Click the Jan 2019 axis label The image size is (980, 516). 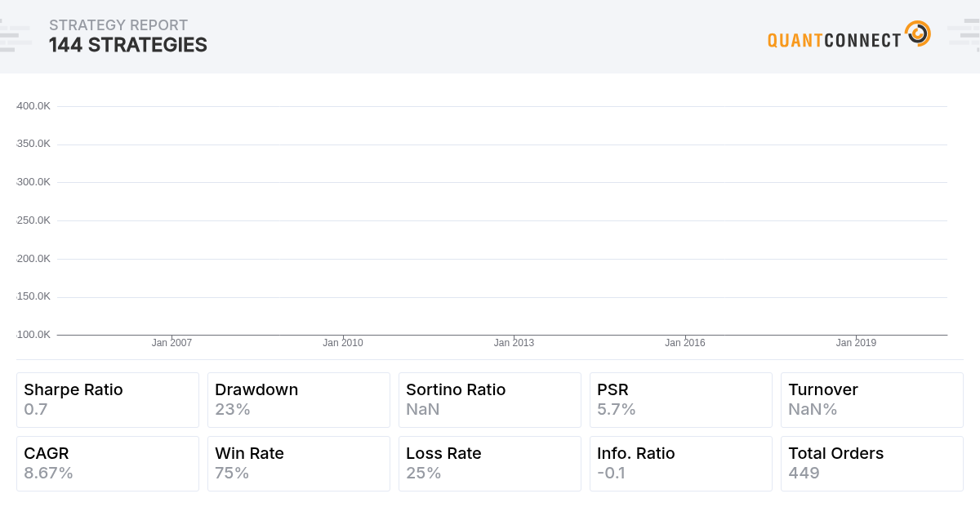pyautogui.click(x=856, y=343)
